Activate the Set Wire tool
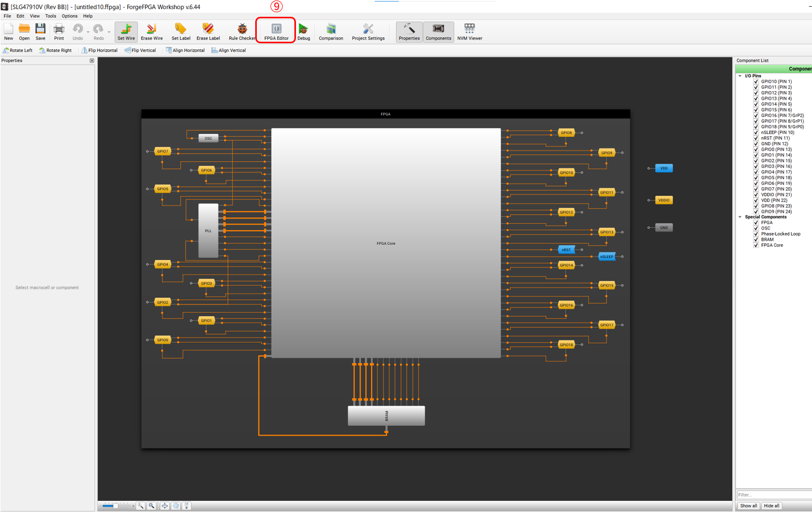This screenshot has height=512, width=812. click(x=126, y=32)
